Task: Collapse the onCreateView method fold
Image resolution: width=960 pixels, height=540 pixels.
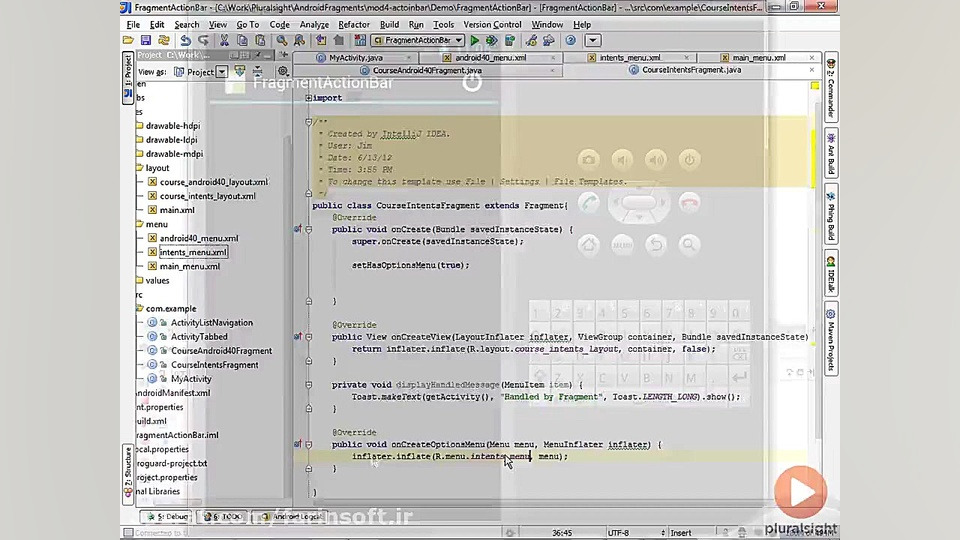Action: coord(309,336)
